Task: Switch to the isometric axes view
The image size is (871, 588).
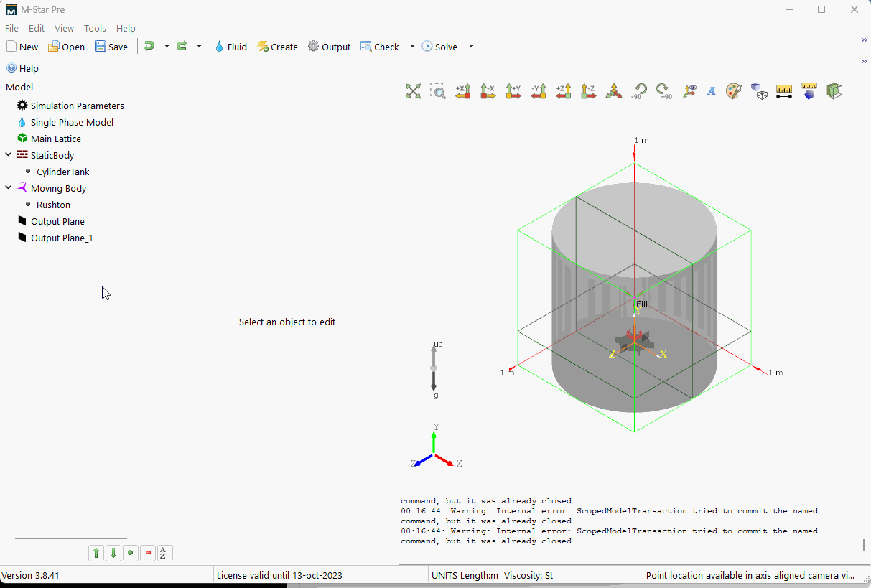Action: point(614,91)
